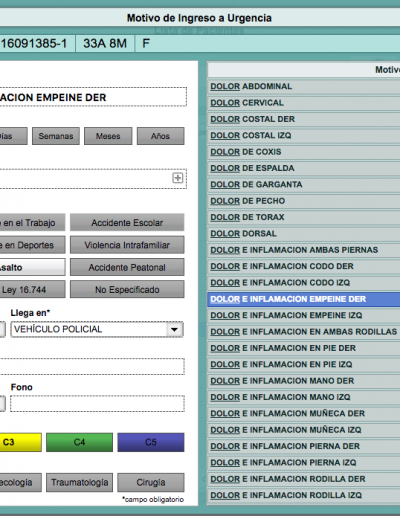This screenshot has height=516, width=400.
Task: Select the Violencia Intrafamiliar option
Action: (127, 245)
